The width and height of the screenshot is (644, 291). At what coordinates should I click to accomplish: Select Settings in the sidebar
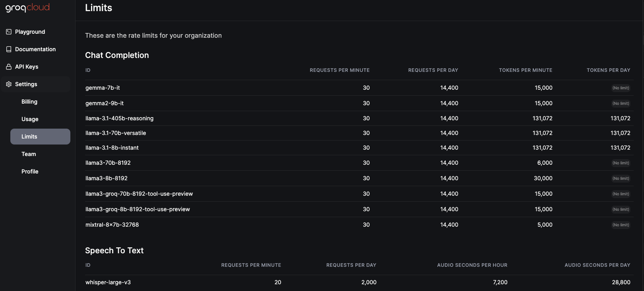36,84
